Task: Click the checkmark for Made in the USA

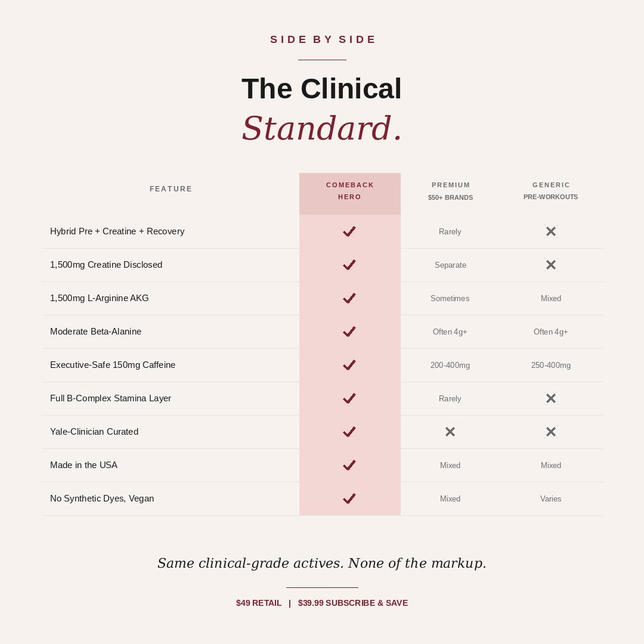Action: click(349, 465)
